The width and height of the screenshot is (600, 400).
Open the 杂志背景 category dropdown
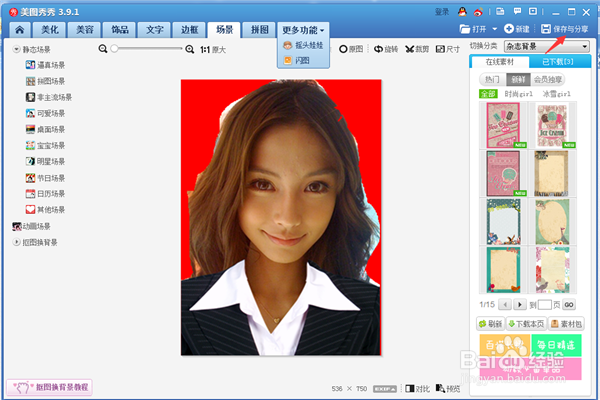[x=546, y=47]
